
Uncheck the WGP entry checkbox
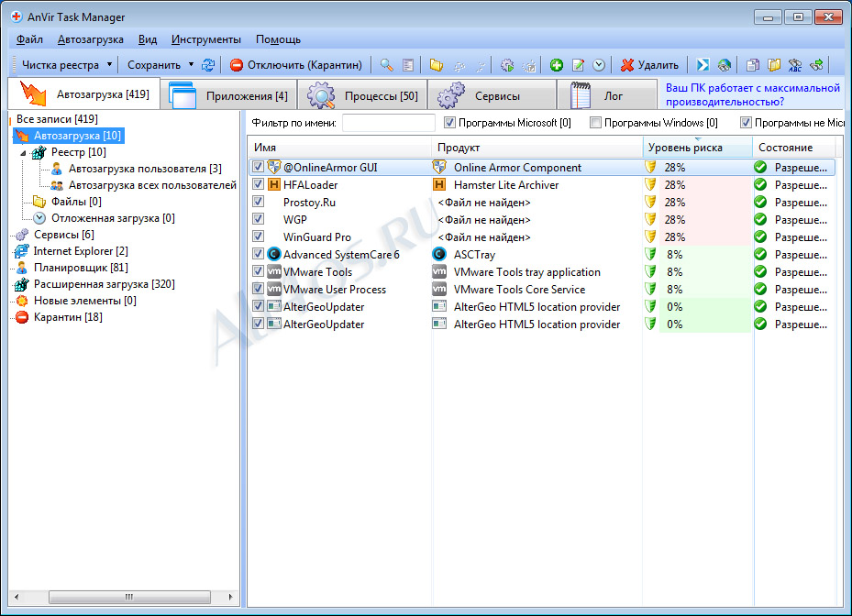pyautogui.click(x=258, y=219)
